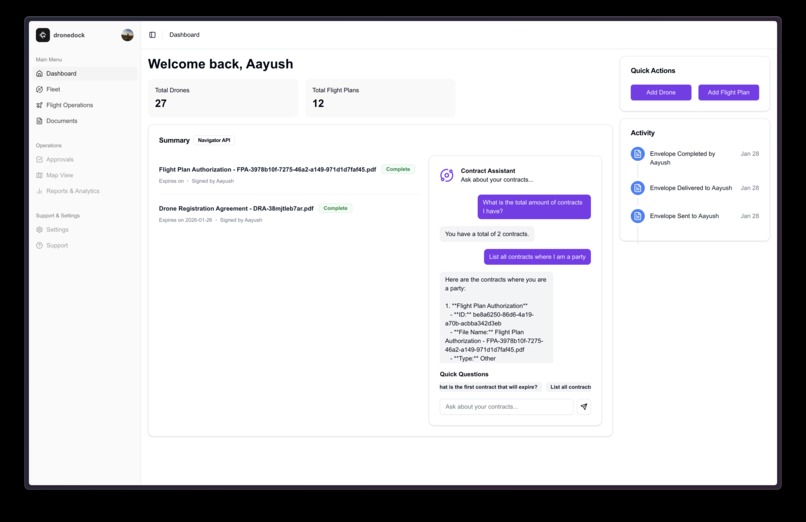
Task: Go to Fleet menu item
Action: 85,89
